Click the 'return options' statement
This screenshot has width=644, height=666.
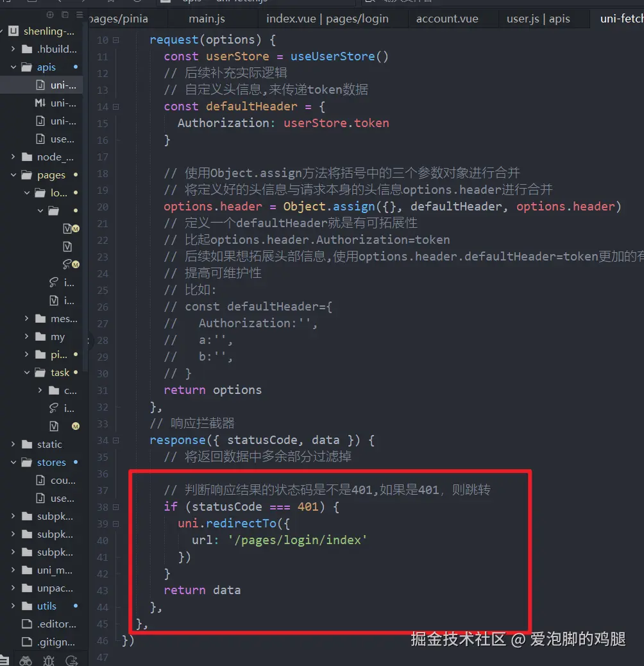click(213, 390)
